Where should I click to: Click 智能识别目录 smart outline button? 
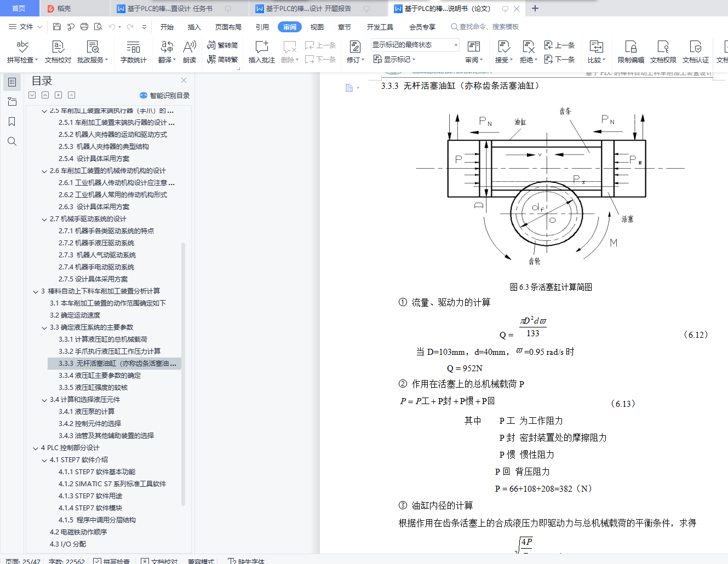click(165, 95)
